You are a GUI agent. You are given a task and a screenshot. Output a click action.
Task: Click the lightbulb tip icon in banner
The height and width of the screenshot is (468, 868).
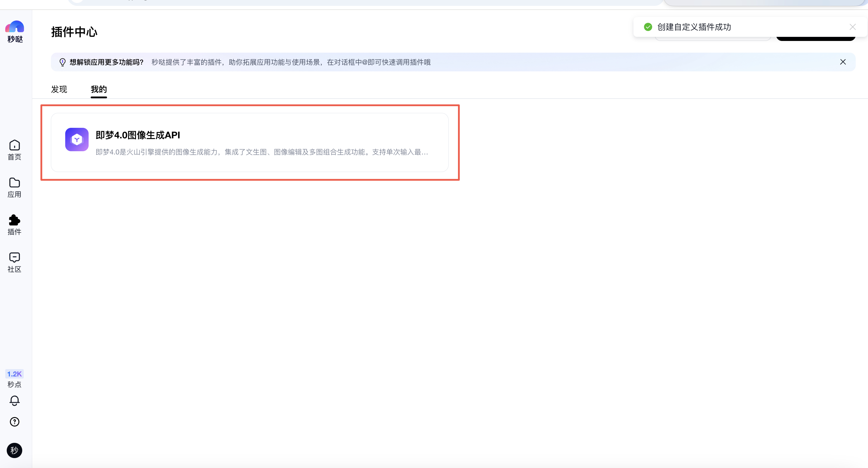[x=62, y=62]
